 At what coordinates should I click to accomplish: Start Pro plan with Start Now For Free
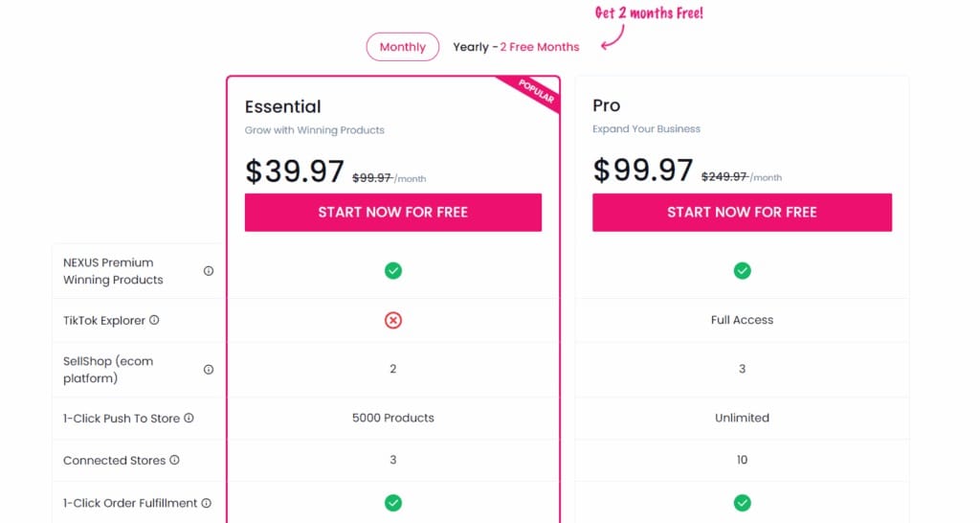[742, 212]
